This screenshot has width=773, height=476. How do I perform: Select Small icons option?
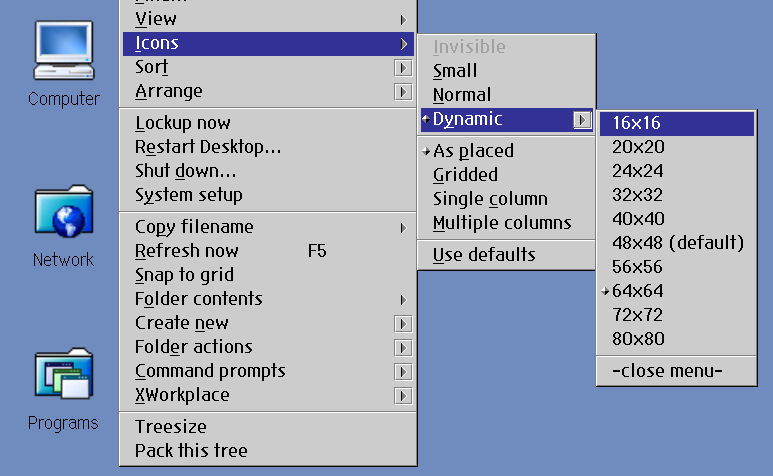(455, 71)
